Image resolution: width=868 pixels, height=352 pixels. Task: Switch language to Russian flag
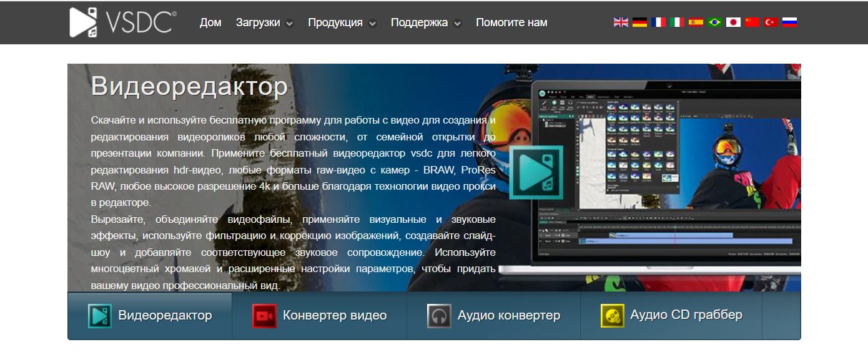(x=790, y=22)
